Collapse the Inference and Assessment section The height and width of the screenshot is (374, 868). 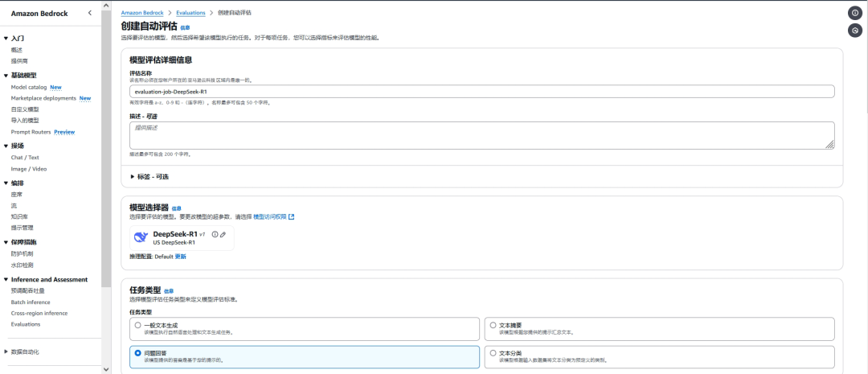pyautogui.click(x=6, y=279)
